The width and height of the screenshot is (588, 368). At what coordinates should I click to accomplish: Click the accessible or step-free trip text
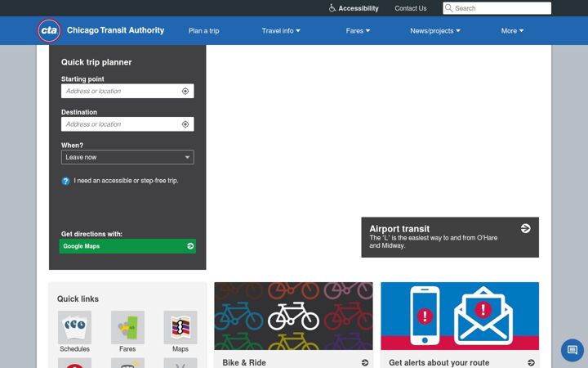(126, 181)
